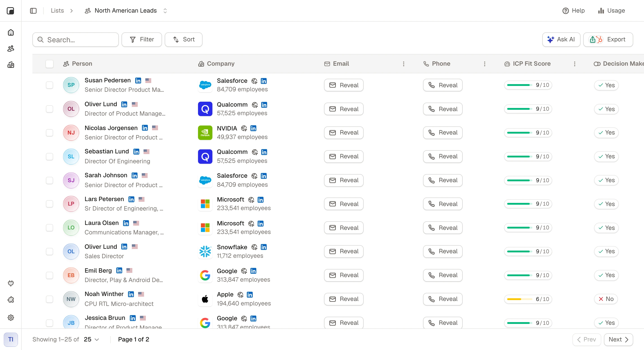Open the rows-per-page 25 dropdown

click(92, 339)
